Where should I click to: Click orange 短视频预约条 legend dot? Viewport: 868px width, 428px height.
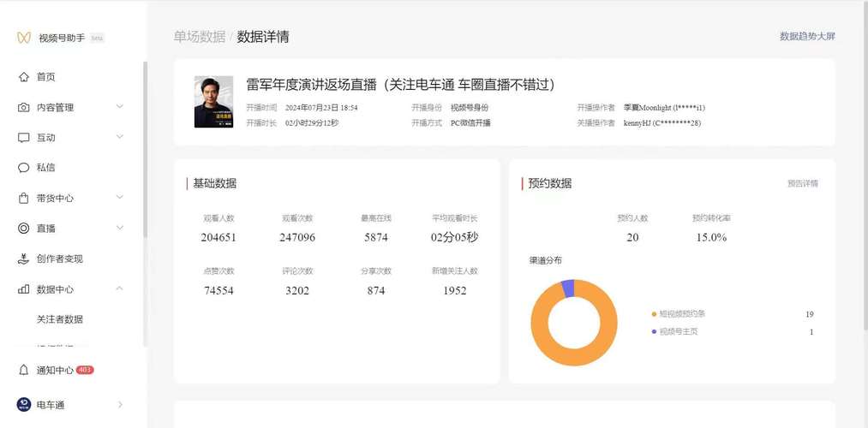pyautogui.click(x=654, y=314)
